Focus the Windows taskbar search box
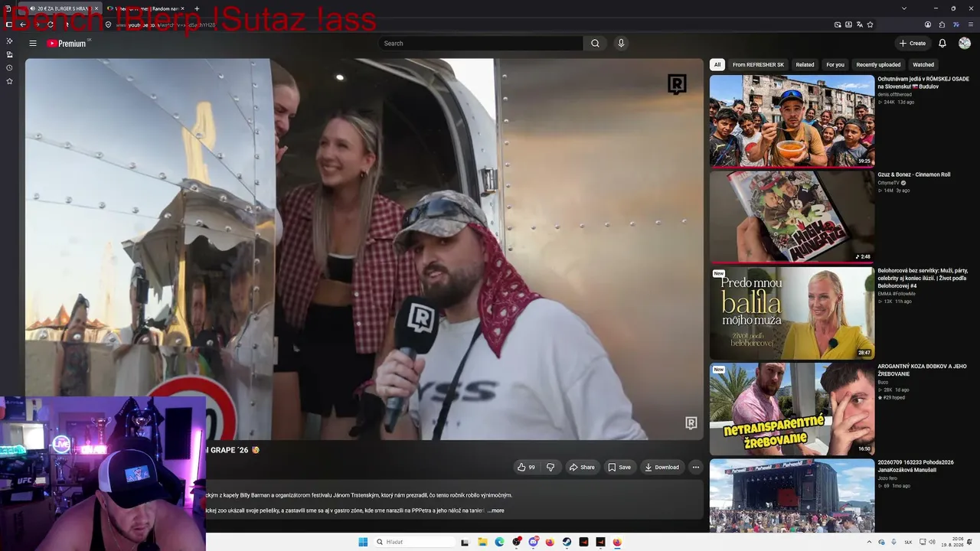 414,543
